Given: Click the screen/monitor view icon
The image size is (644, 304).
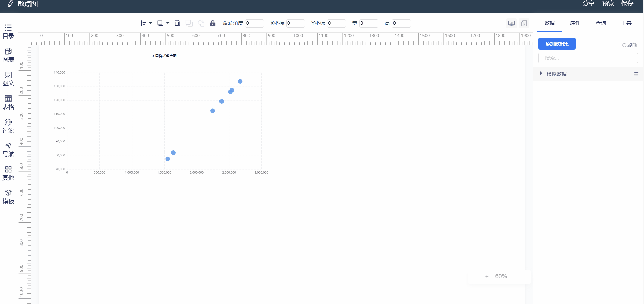Looking at the screenshot, I should tap(511, 23).
